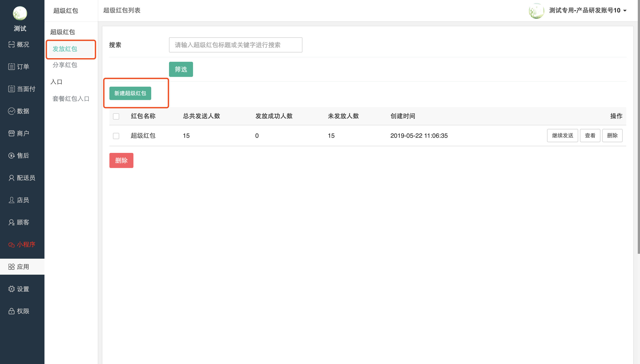Open the 小程序 mini-program sidebar item
Image resolution: width=640 pixels, height=364 pixels.
point(22,244)
